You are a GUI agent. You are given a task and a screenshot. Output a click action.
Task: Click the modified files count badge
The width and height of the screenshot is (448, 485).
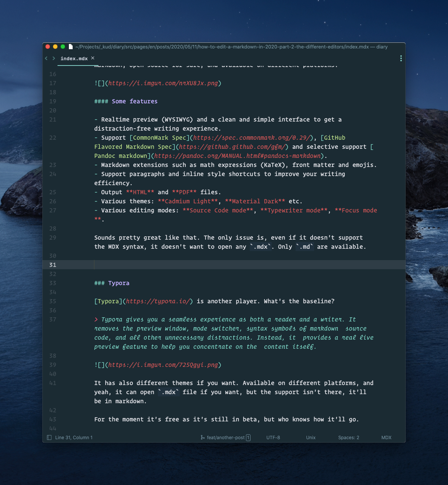[248, 437]
